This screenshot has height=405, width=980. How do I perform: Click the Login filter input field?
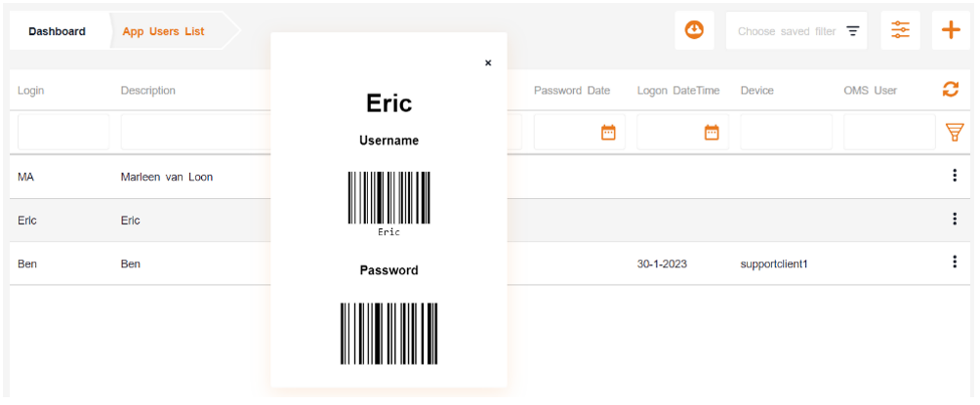click(63, 132)
